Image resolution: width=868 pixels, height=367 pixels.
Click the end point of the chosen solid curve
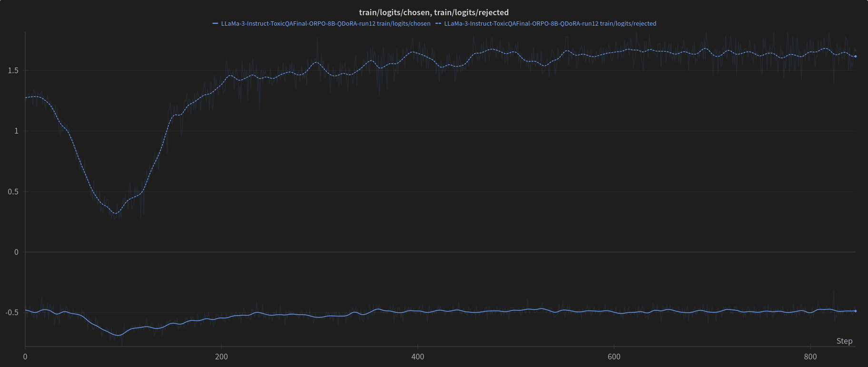tap(855, 311)
